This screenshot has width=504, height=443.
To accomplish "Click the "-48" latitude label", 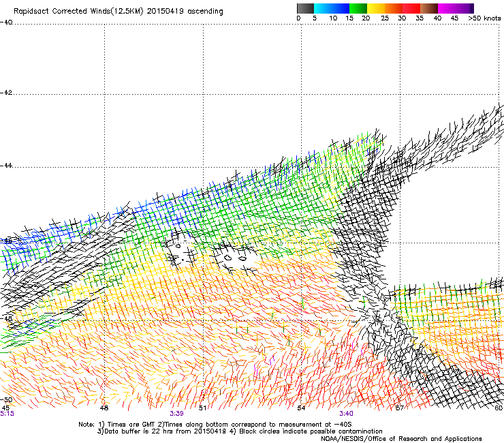I will [6, 318].
